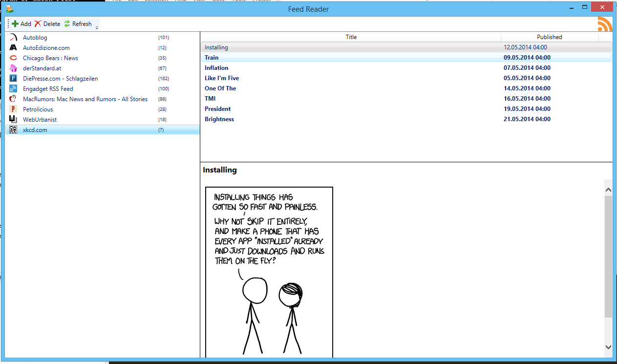617x364 pixels.
Task: Click the article preview scrollbar thumb
Action: click(608, 257)
